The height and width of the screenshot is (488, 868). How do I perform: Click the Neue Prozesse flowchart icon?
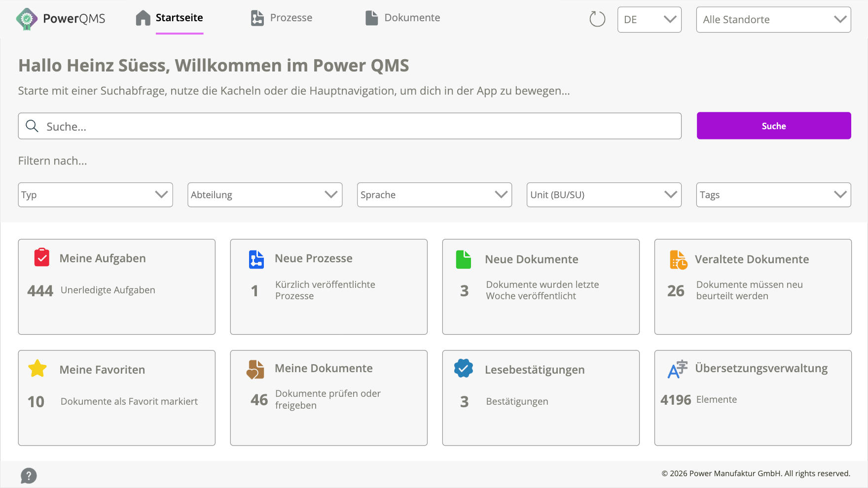[255, 259]
